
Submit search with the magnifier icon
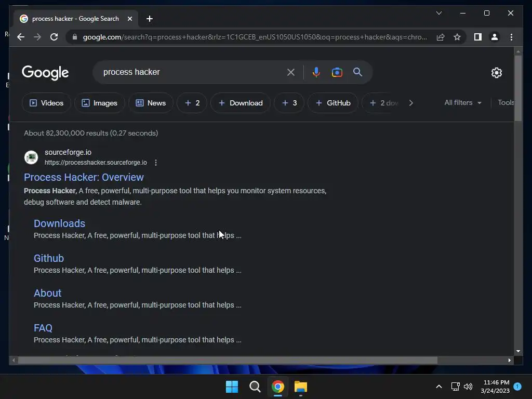357,72
